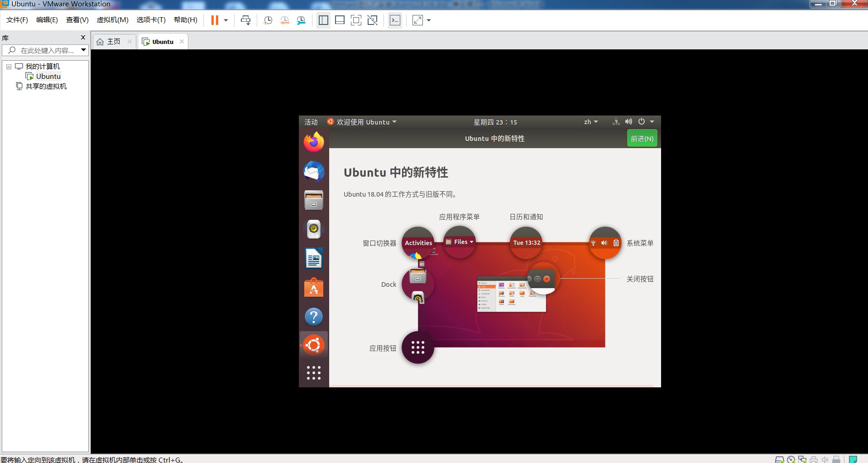This screenshot has width=868, height=463.
Task: Launch Firefox from the Ubuntu dock
Action: pyautogui.click(x=314, y=142)
